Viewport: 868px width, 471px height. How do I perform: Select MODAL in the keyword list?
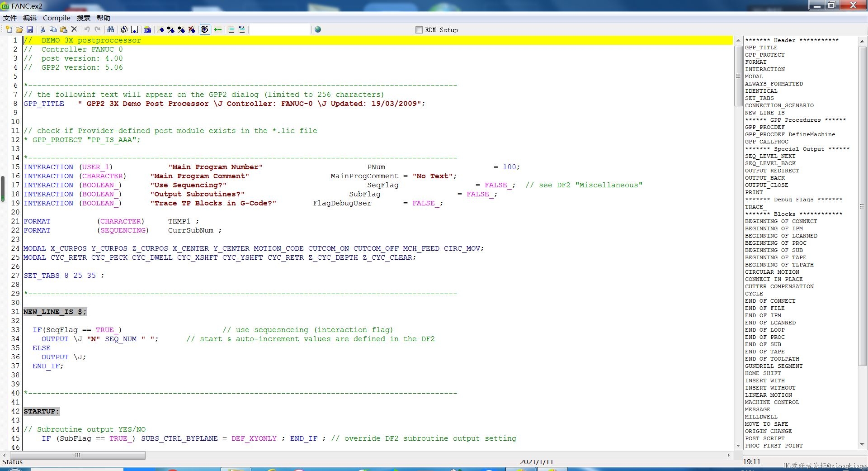point(754,76)
